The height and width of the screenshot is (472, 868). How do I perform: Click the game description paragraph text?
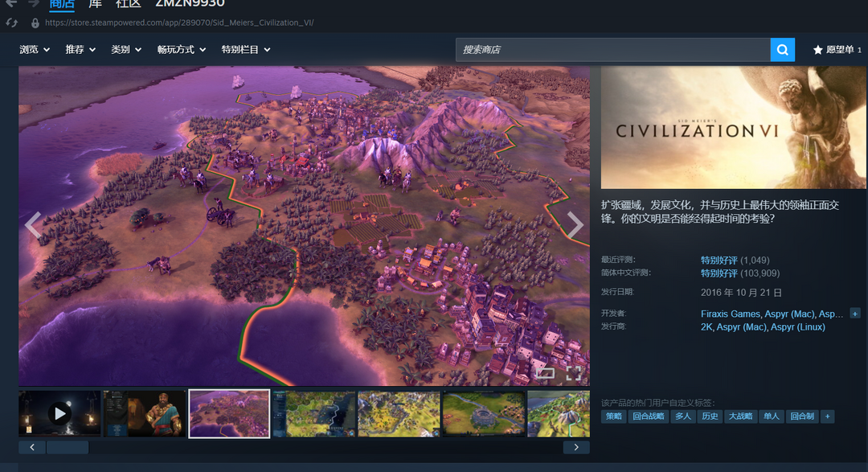[x=720, y=211]
